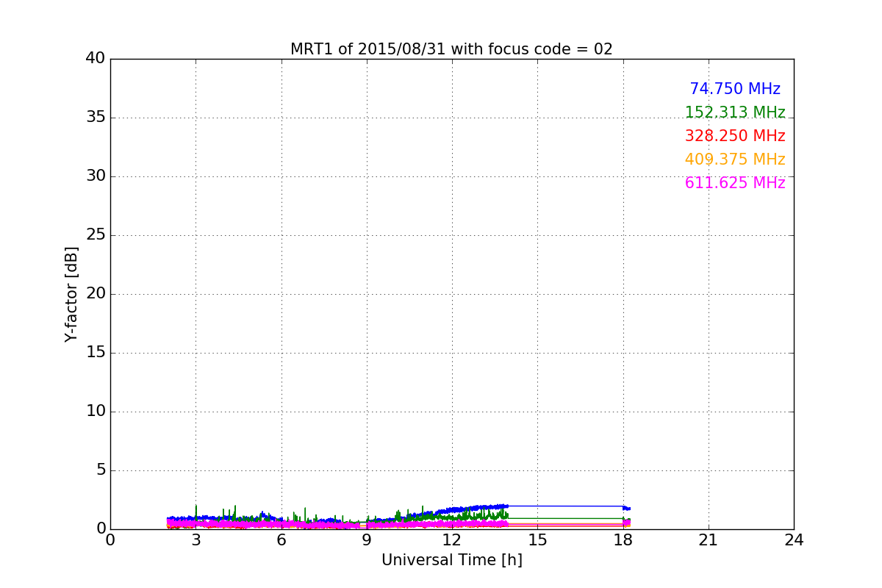Click the x-axis tick label 24
The height and width of the screenshot is (588, 882).
tap(794, 540)
